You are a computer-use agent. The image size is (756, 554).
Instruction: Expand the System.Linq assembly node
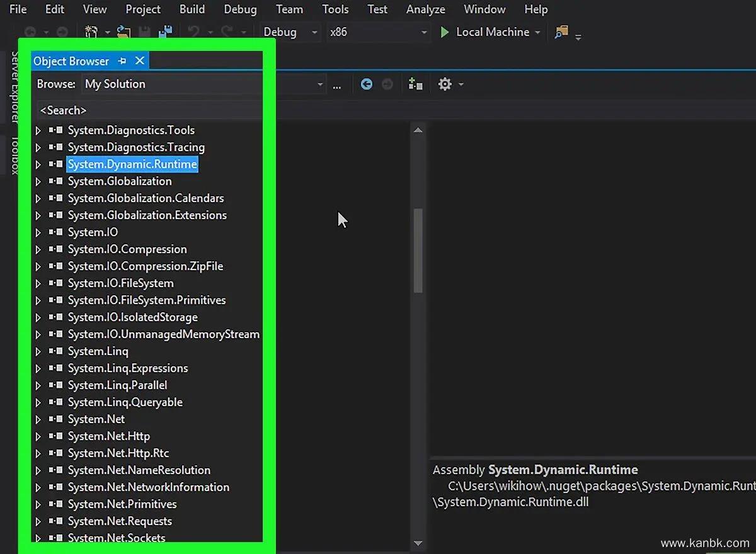(38, 352)
